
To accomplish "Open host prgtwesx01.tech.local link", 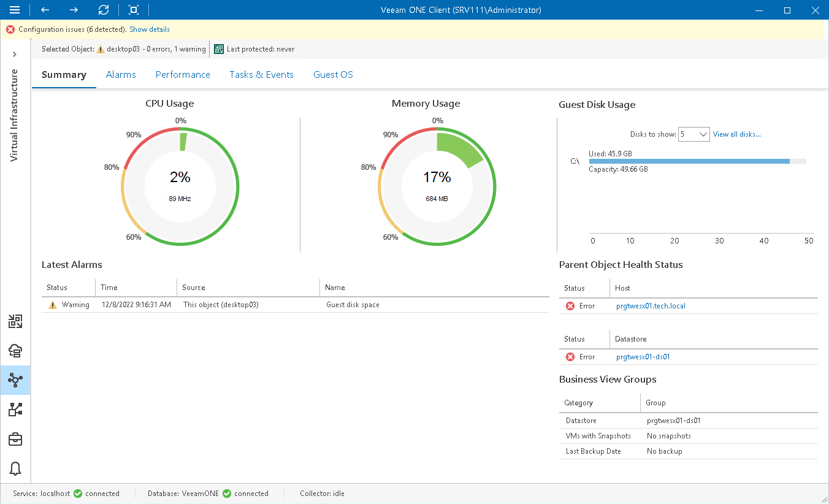I will pos(651,305).
